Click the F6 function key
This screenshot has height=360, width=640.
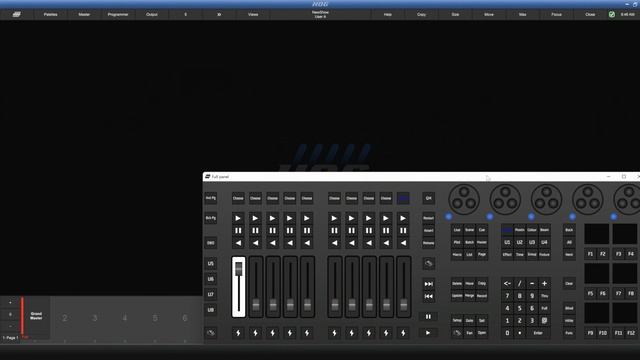[603, 293]
